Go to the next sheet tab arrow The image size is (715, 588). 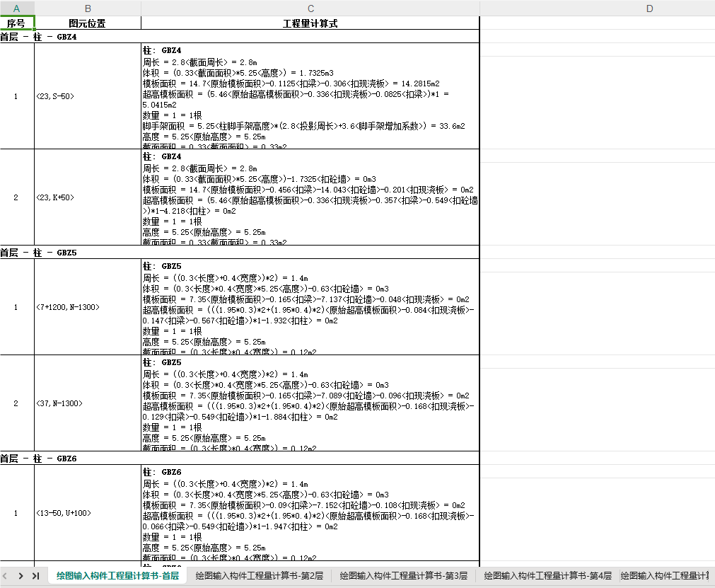tap(21, 576)
